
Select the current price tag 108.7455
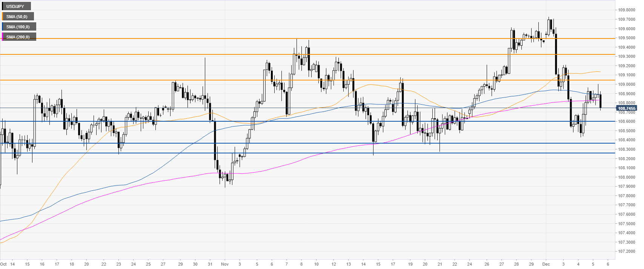pyautogui.click(x=625, y=108)
